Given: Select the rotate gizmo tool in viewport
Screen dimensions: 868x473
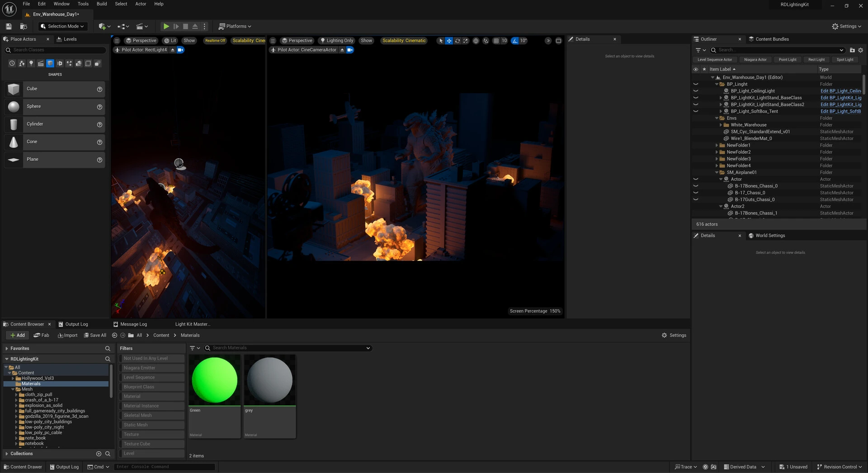Looking at the screenshot, I should (458, 41).
